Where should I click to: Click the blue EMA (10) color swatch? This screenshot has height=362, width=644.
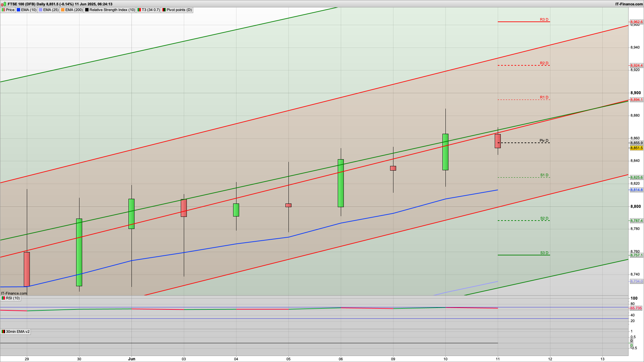click(x=19, y=10)
